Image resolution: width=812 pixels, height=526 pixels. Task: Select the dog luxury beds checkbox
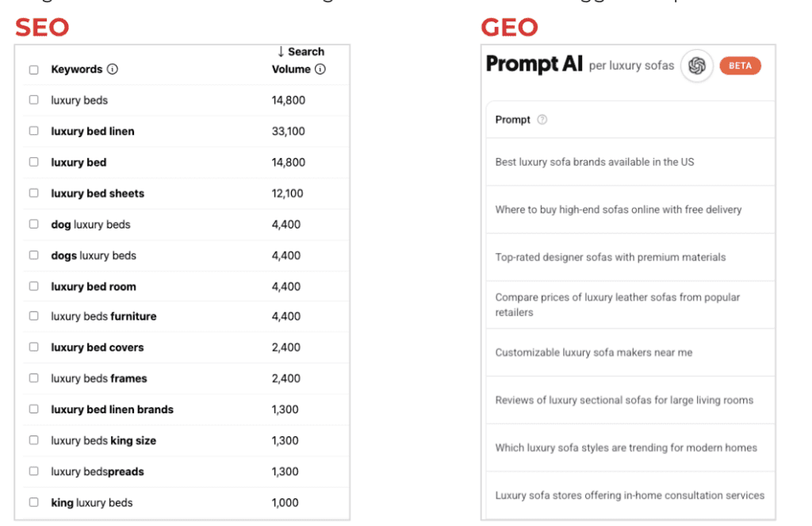(34, 224)
